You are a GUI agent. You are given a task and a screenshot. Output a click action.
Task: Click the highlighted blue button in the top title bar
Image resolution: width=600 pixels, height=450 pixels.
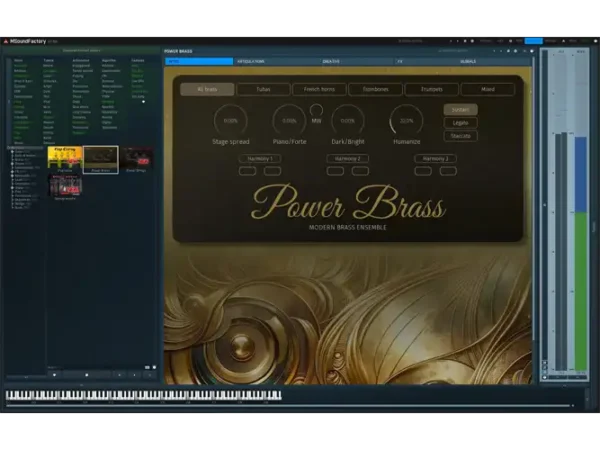pyautogui.click(x=533, y=41)
